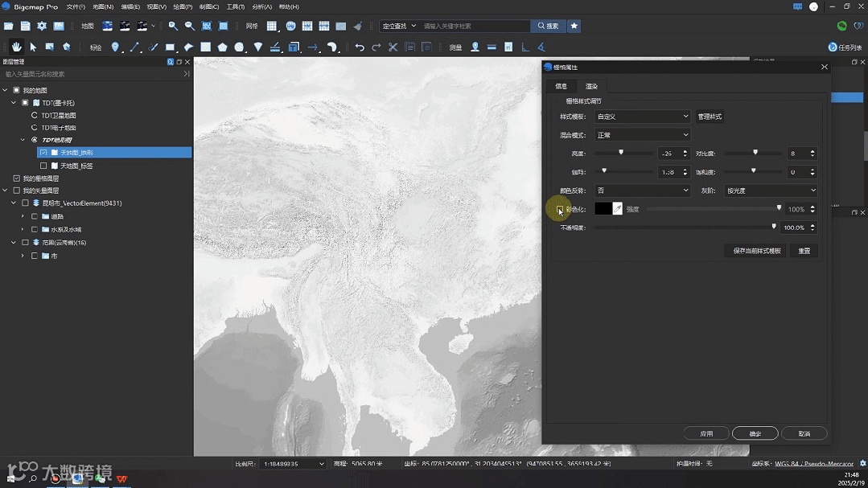Image resolution: width=868 pixels, height=488 pixels.
Task: Open the 混合模式 dropdown
Action: tap(641, 135)
